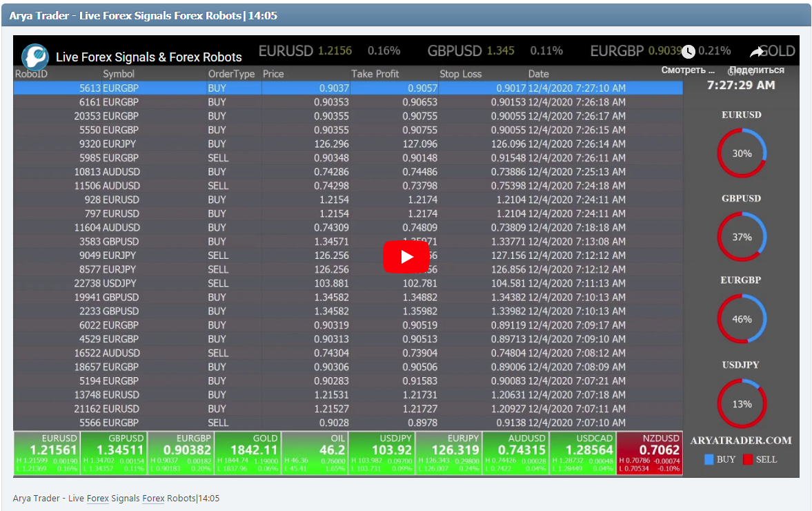Select the red NZDUSD tile at bottom
This screenshot has width=812, height=511.
649,452
